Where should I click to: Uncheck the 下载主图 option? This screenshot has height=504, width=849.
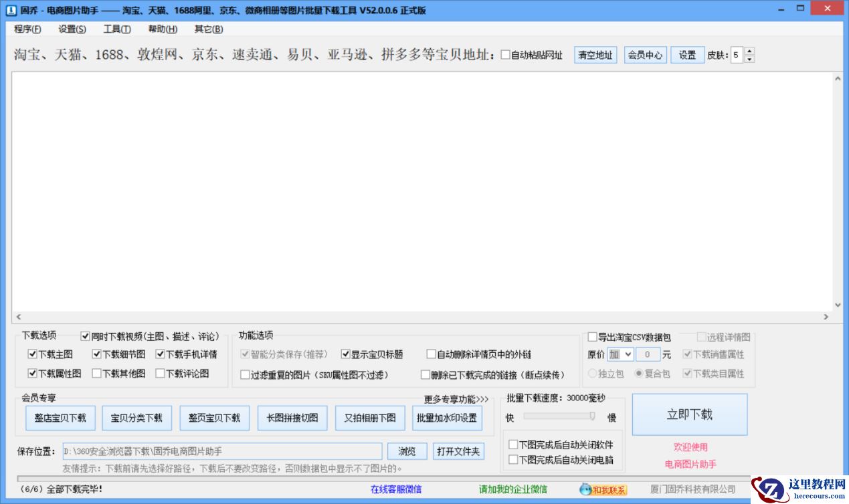(x=33, y=354)
